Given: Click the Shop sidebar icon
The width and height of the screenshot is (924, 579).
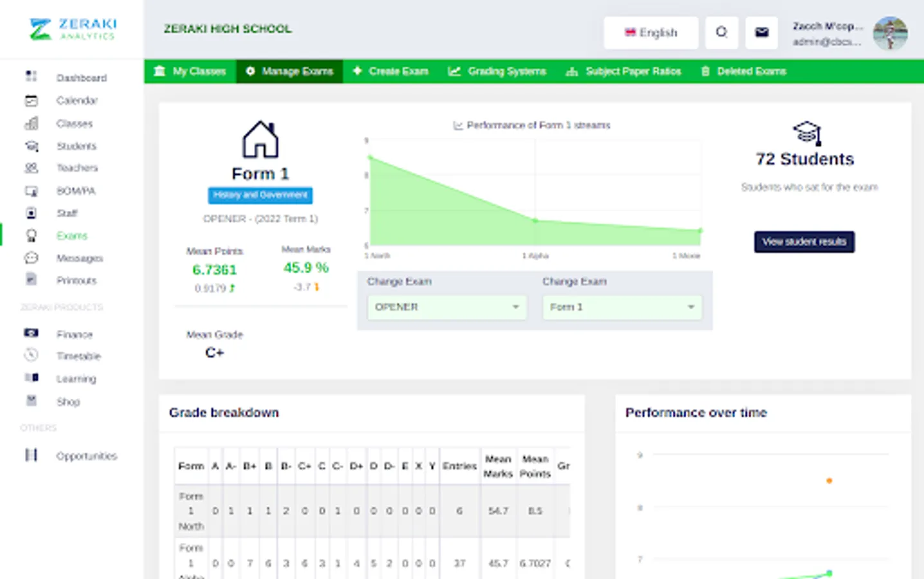Looking at the screenshot, I should pos(31,401).
